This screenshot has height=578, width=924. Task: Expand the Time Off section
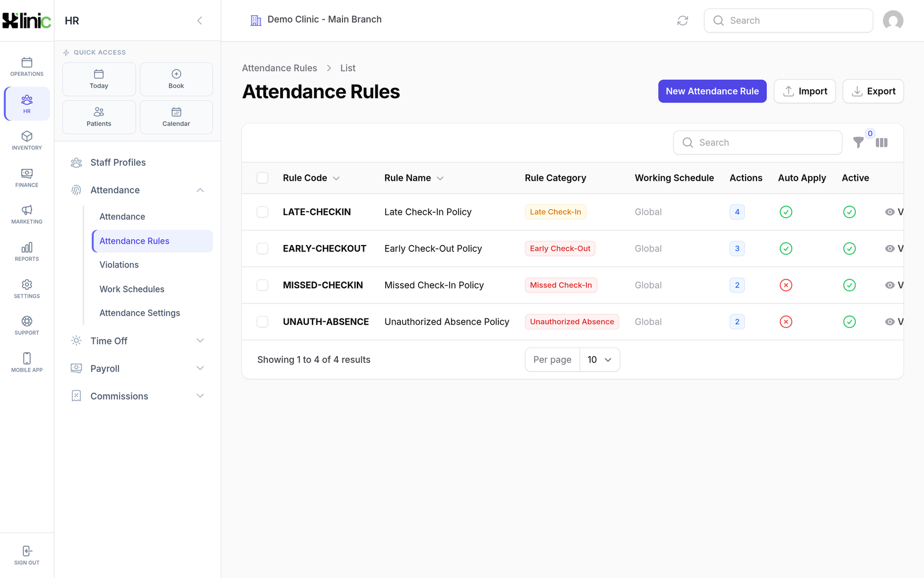(x=200, y=340)
